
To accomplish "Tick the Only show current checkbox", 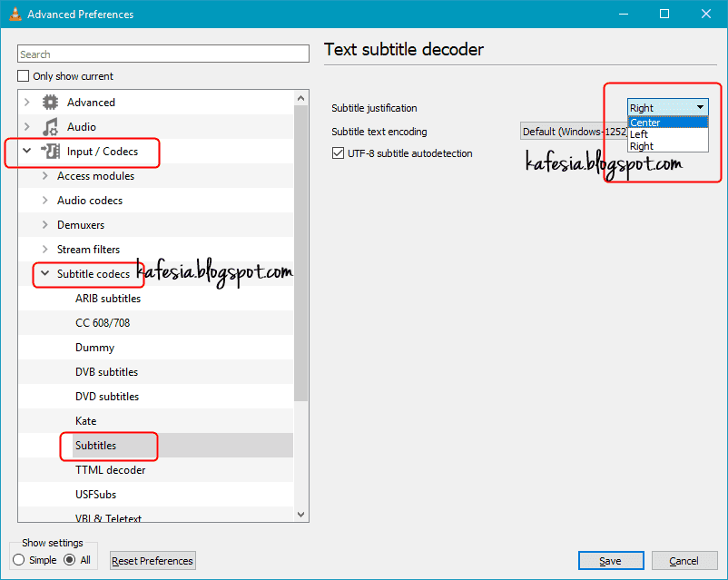I will 24,75.
